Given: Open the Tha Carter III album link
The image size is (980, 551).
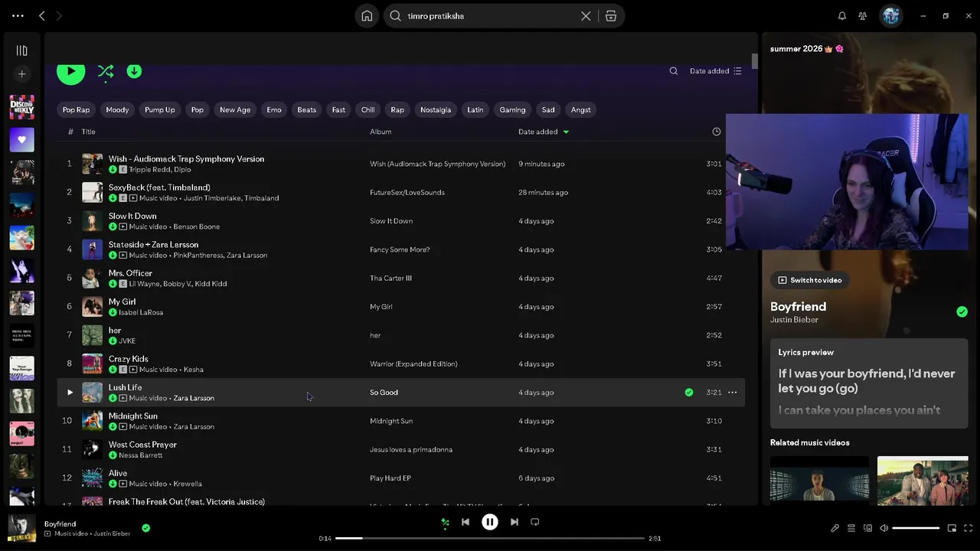Looking at the screenshot, I should pos(391,279).
